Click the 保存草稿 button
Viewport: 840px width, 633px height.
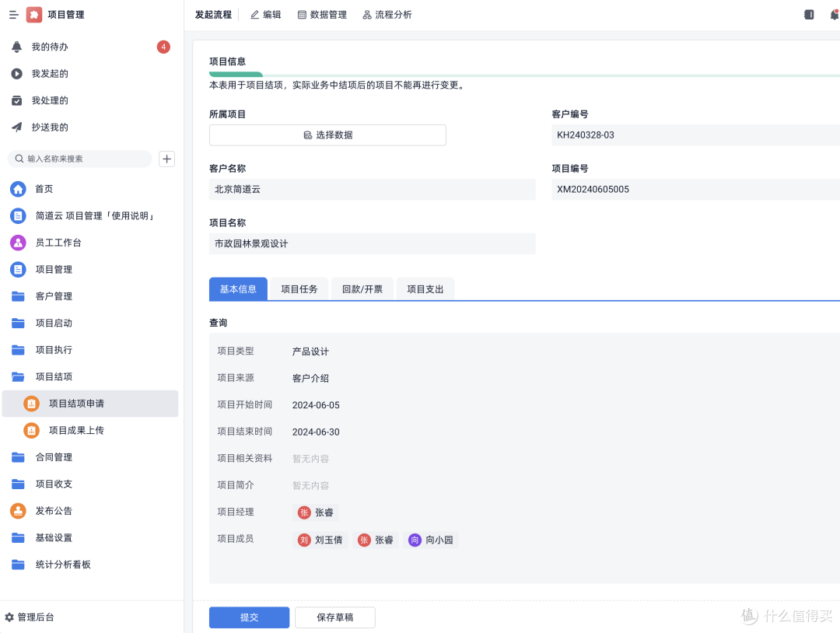coord(334,617)
